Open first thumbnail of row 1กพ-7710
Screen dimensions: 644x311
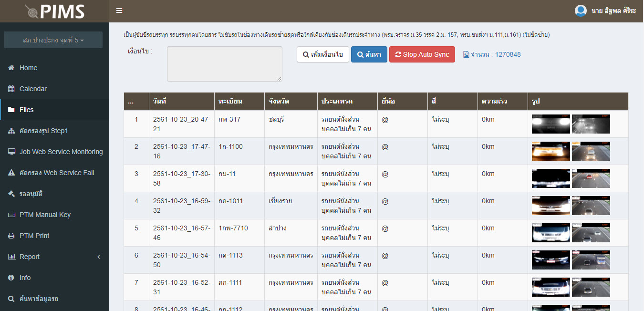[x=551, y=233]
